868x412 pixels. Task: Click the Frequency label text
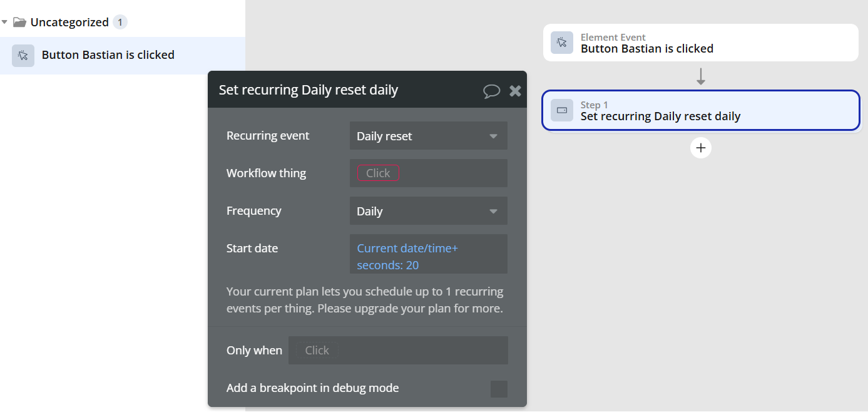[x=254, y=211]
